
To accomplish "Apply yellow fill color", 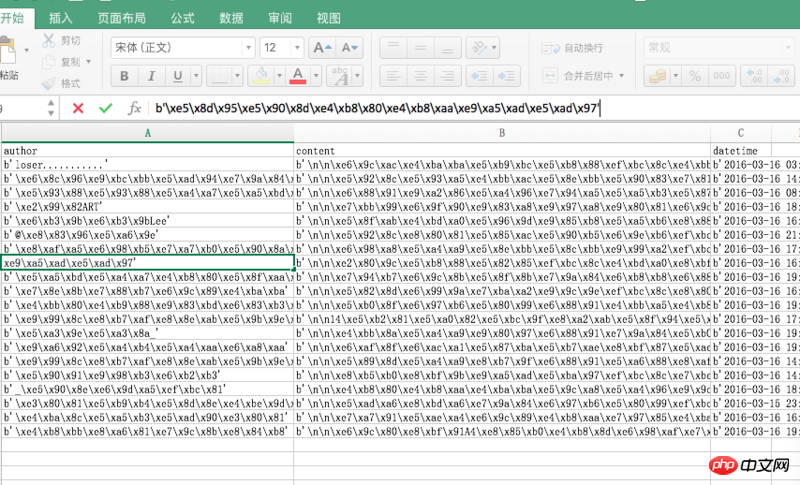I will (261, 76).
